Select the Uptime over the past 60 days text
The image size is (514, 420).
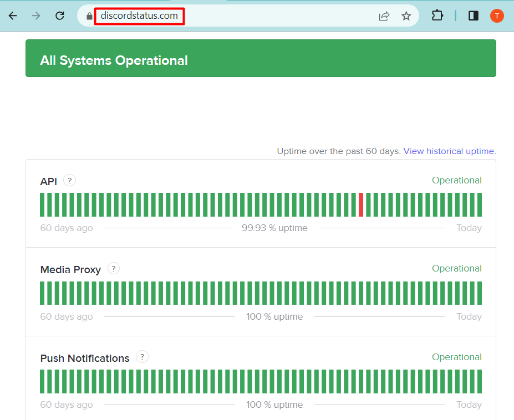point(339,151)
